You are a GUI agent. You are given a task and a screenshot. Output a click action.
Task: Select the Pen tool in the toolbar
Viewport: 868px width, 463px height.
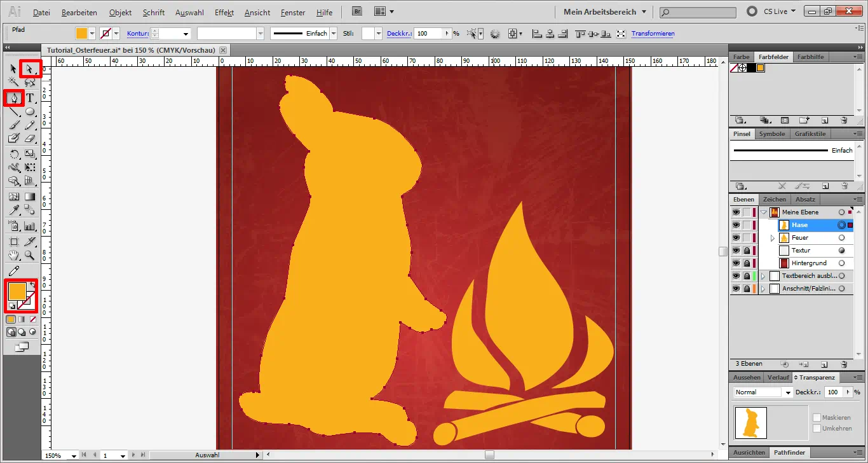13,97
